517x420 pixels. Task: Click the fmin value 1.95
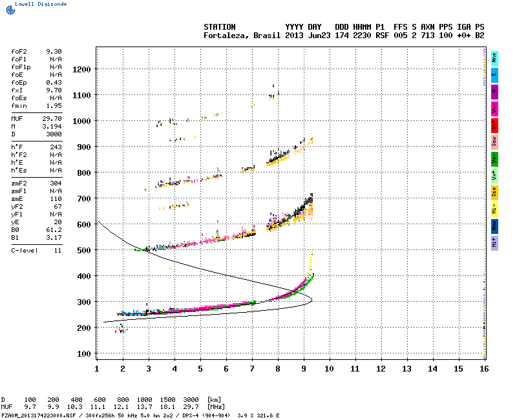point(54,106)
